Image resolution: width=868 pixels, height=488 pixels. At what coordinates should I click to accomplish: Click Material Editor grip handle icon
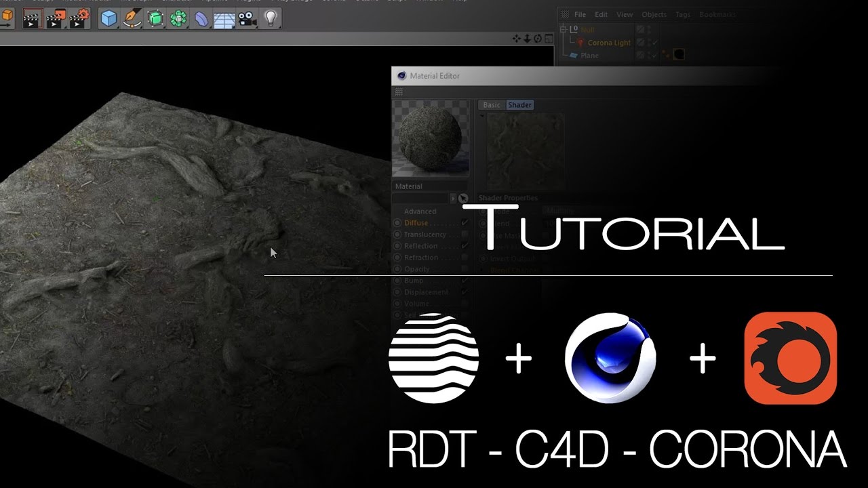[x=399, y=91]
